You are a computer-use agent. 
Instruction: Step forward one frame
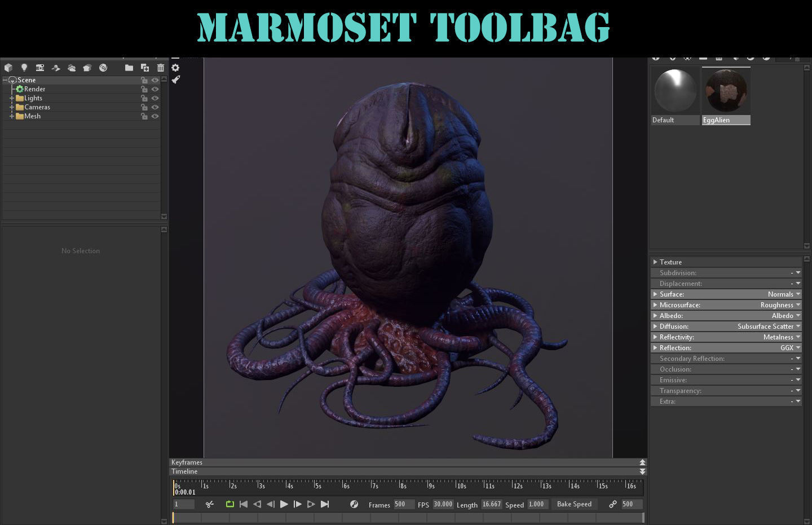(298, 504)
